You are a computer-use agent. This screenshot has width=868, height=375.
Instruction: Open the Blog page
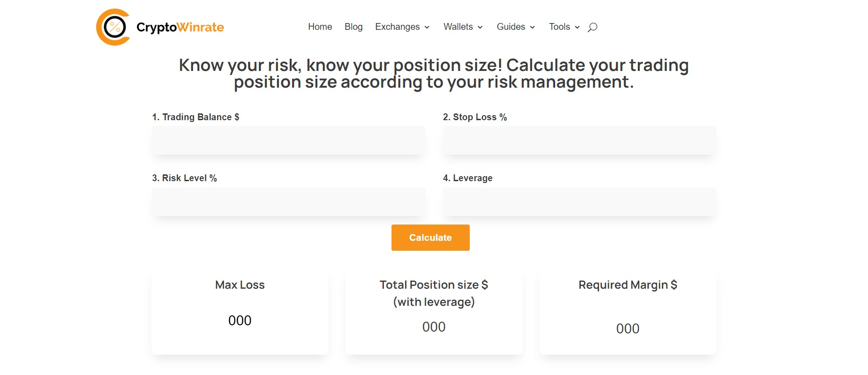pos(354,27)
